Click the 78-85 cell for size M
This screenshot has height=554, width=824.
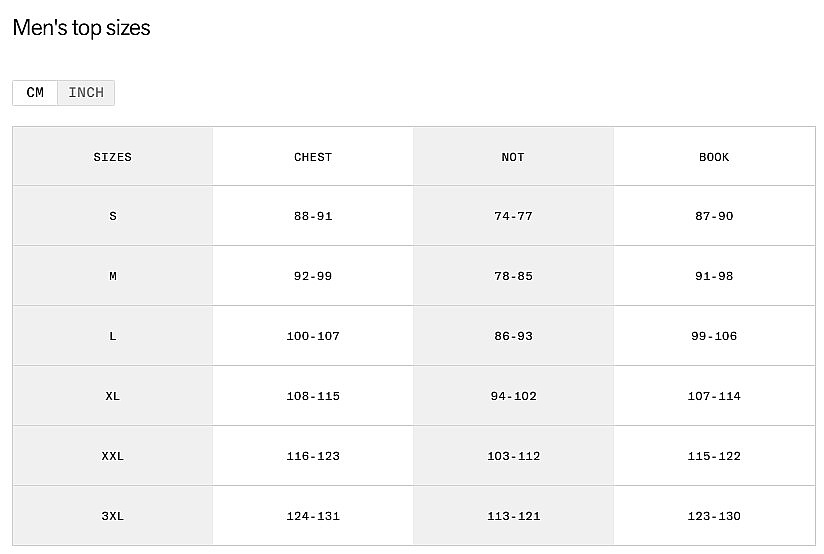pos(513,276)
